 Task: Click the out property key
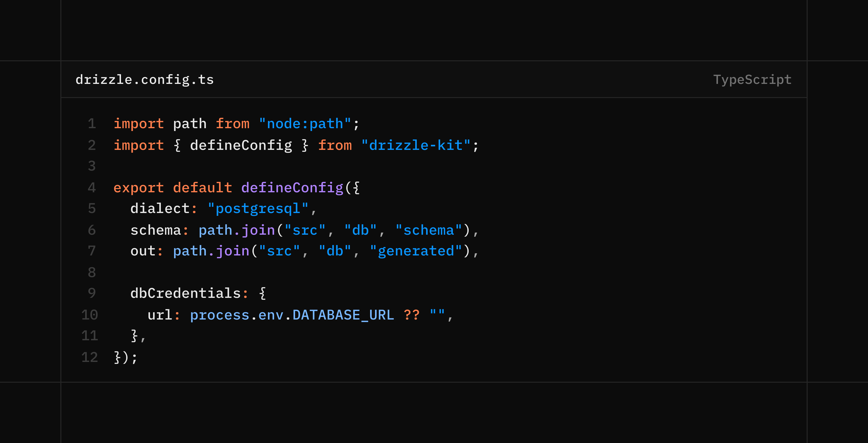143,251
